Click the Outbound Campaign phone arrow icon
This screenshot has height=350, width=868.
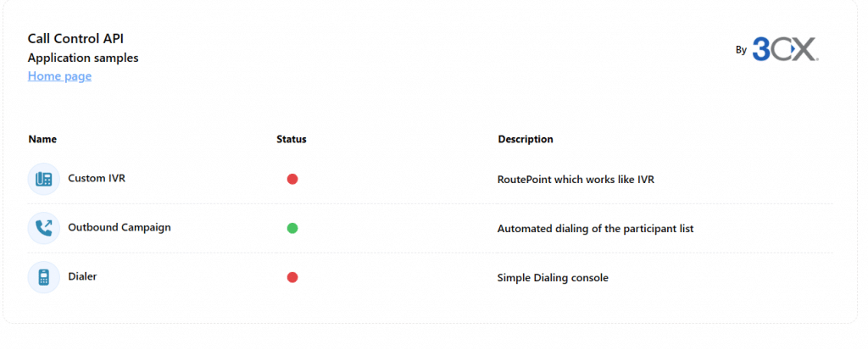click(44, 228)
